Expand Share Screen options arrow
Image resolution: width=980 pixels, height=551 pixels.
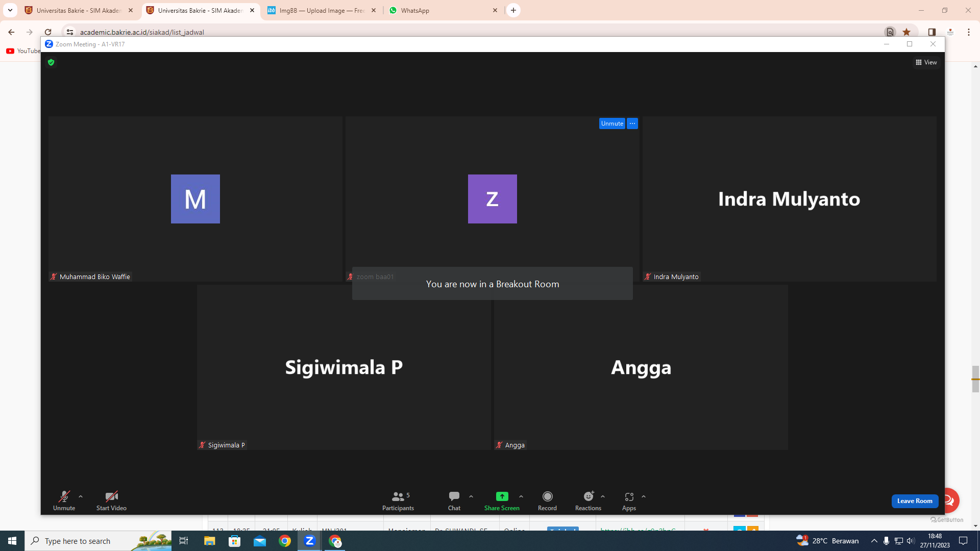[x=521, y=496]
